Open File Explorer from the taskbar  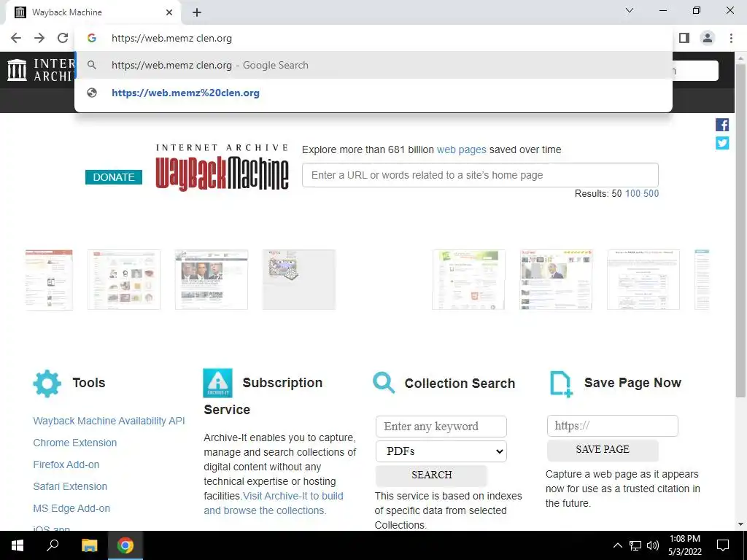pos(89,545)
